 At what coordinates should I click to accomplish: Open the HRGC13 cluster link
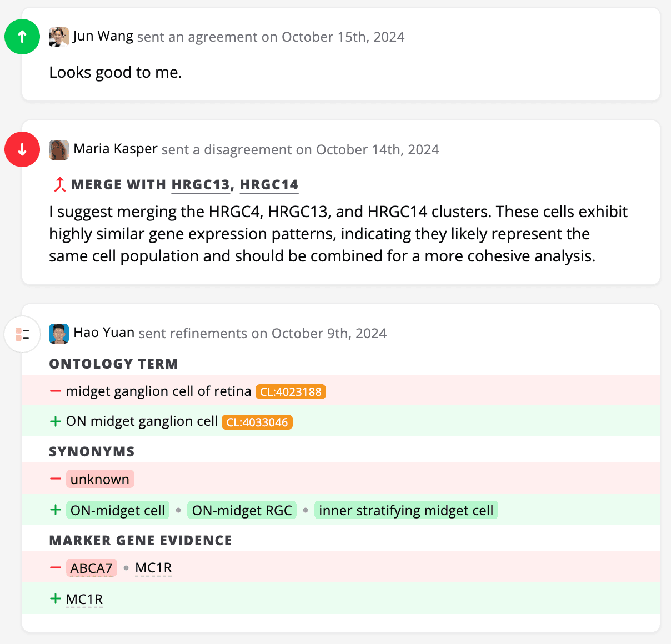tap(201, 185)
